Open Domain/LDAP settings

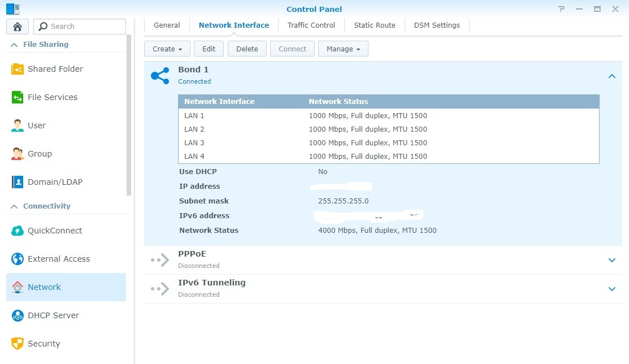pos(54,181)
